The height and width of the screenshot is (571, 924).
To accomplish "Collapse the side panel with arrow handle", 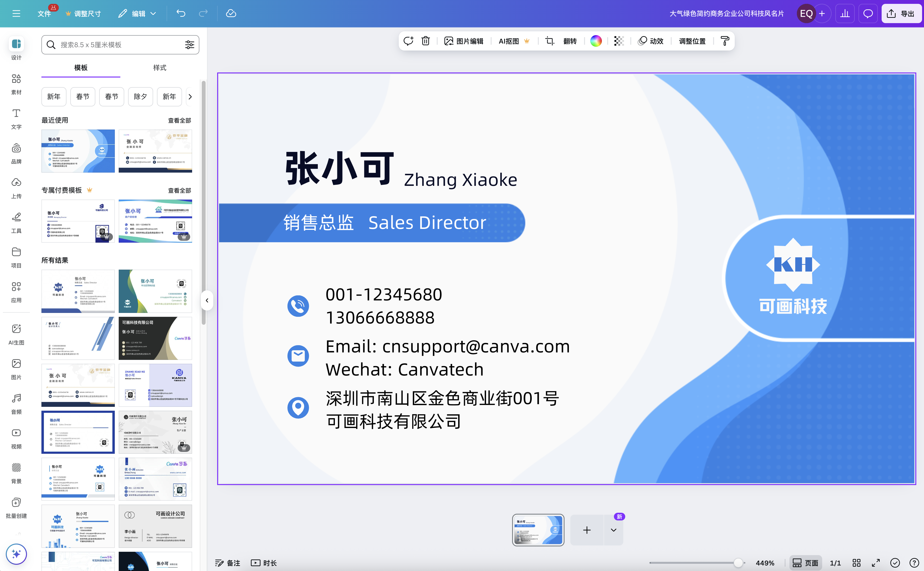I will coord(207,300).
